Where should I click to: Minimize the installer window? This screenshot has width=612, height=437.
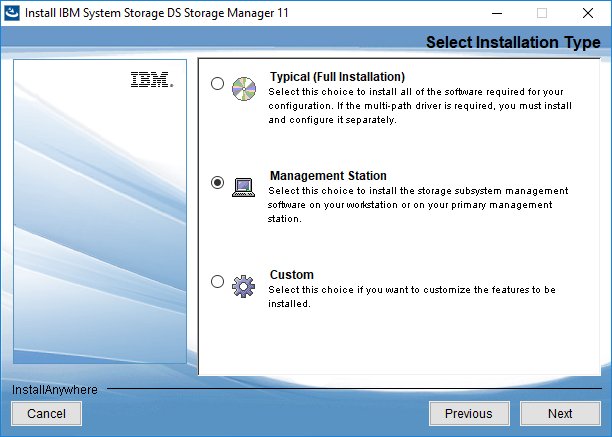497,13
